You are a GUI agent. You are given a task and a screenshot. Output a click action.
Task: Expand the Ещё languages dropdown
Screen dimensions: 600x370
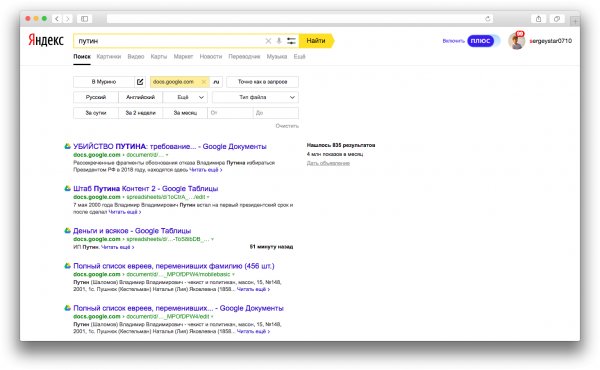(x=185, y=97)
